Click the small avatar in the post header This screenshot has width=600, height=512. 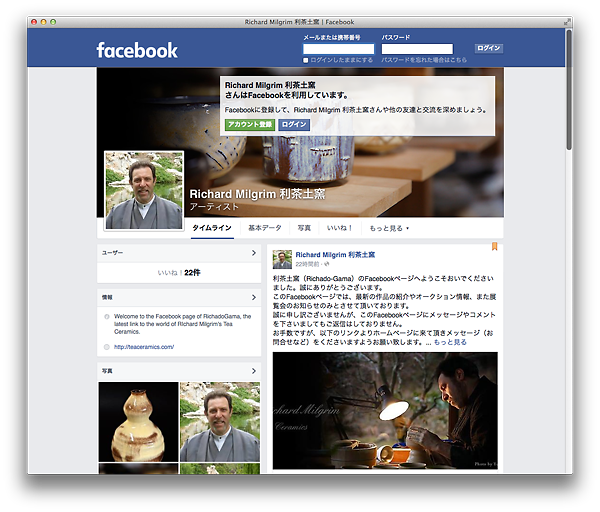click(x=282, y=259)
